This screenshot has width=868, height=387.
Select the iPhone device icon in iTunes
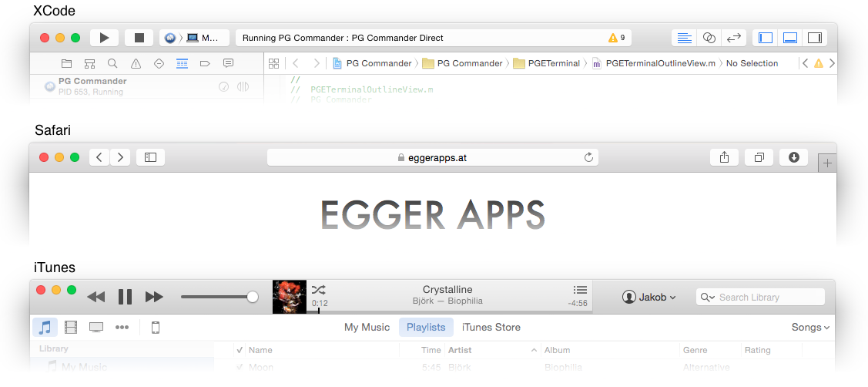(156, 327)
